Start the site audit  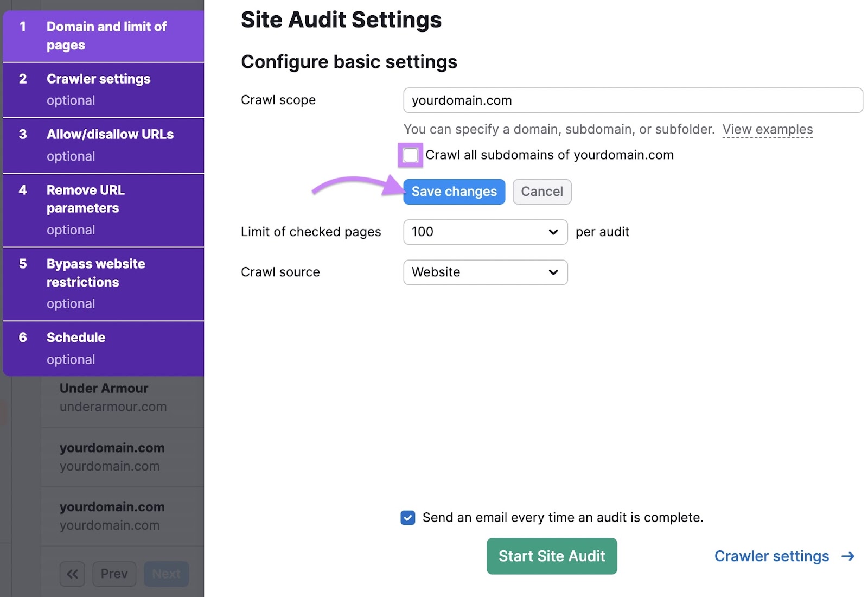click(x=551, y=556)
